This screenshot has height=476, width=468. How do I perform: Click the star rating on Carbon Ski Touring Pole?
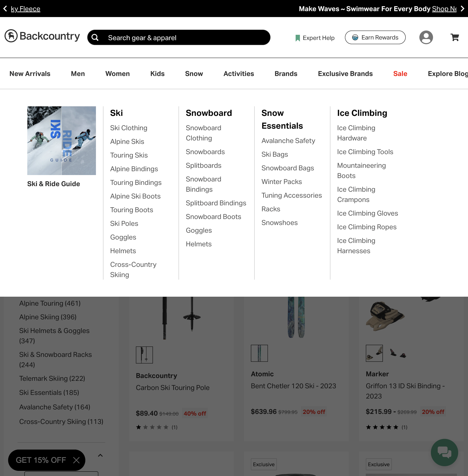(x=152, y=427)
